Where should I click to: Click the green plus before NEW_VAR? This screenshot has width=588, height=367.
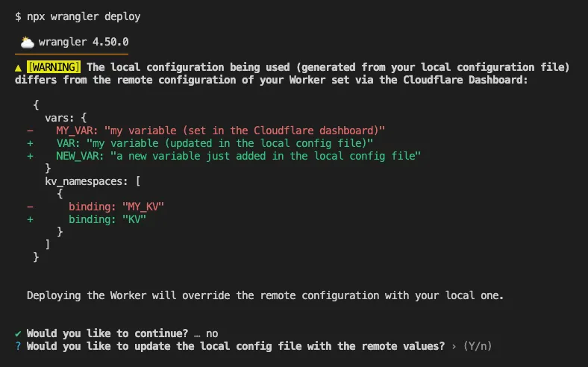click(30, 155)
